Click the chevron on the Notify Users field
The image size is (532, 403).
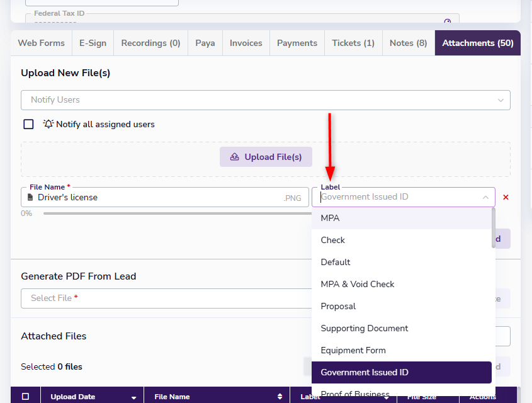tap(501, 100)
